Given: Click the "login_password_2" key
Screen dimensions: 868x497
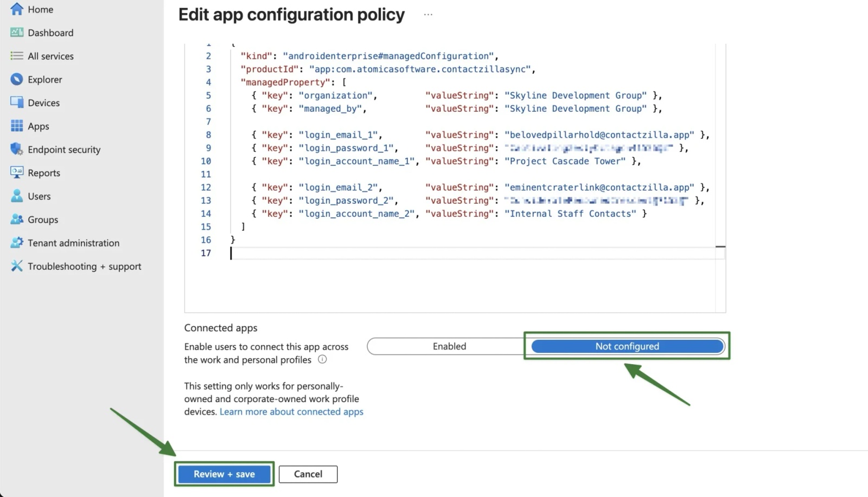Looking at the screenshot, I should pyautogui.click(x=346, y=201).
